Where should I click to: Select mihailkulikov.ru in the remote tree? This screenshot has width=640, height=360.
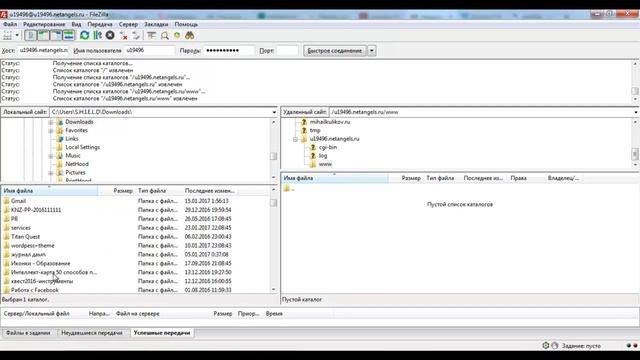330,122
